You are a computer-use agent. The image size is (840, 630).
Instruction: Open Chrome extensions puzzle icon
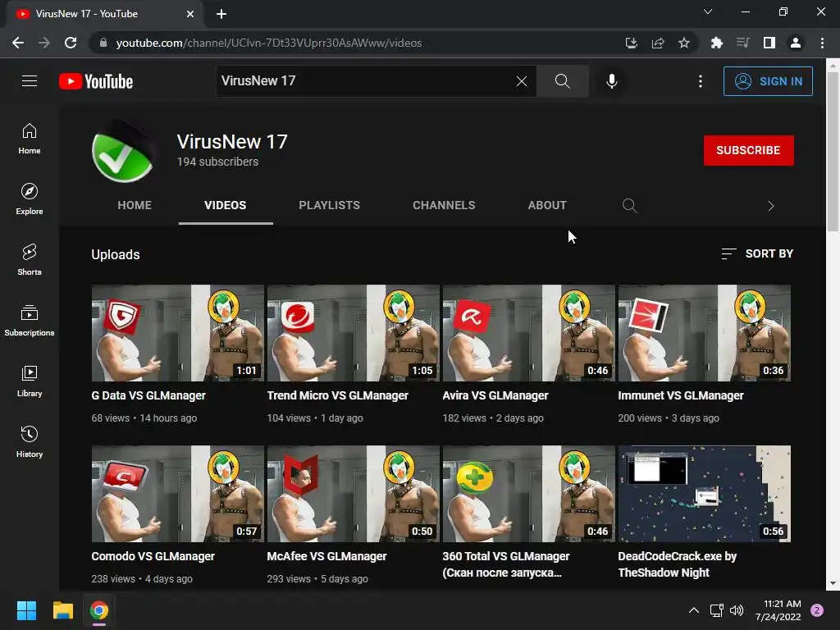[x=716, y=43]
